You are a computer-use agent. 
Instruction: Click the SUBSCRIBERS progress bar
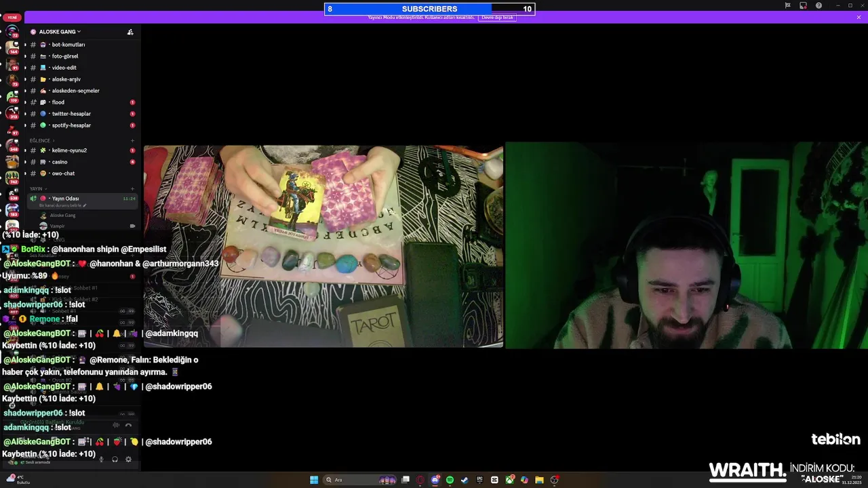(x=429, y=9)
